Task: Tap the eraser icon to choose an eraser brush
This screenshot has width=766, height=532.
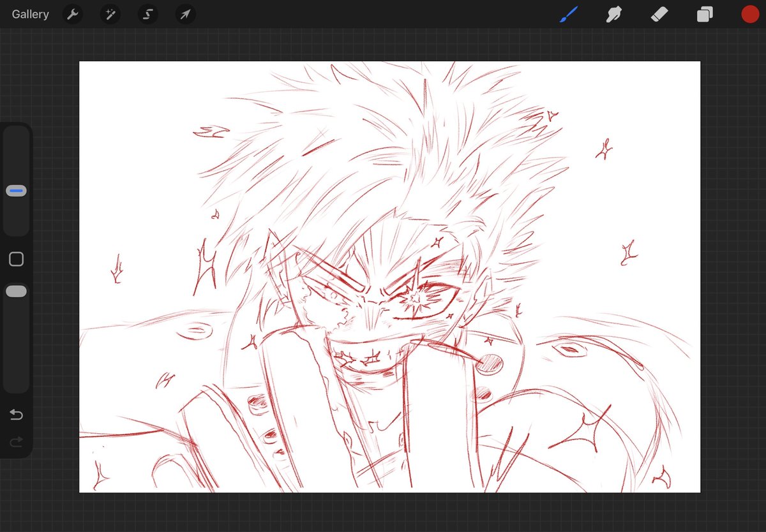Action: (659, 14)
